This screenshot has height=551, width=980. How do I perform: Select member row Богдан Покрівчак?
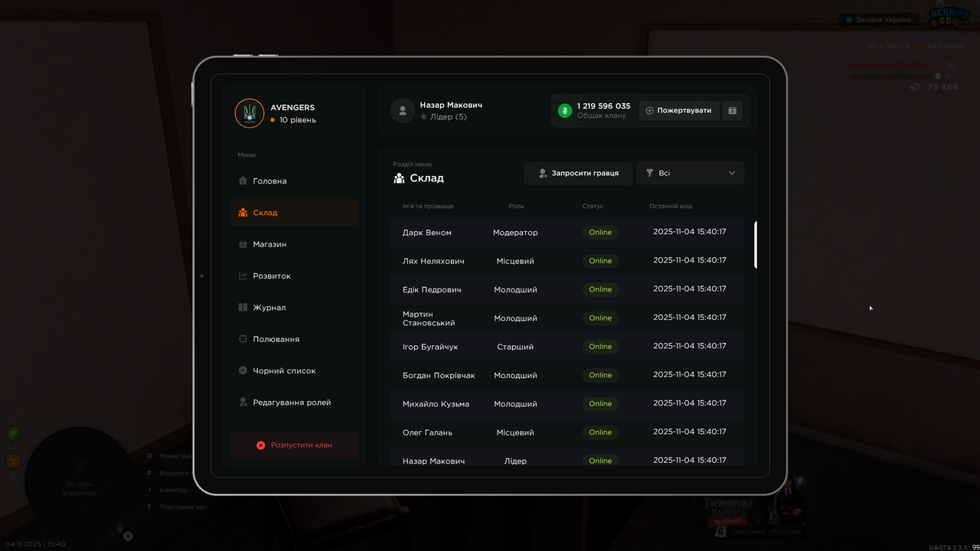567,375
